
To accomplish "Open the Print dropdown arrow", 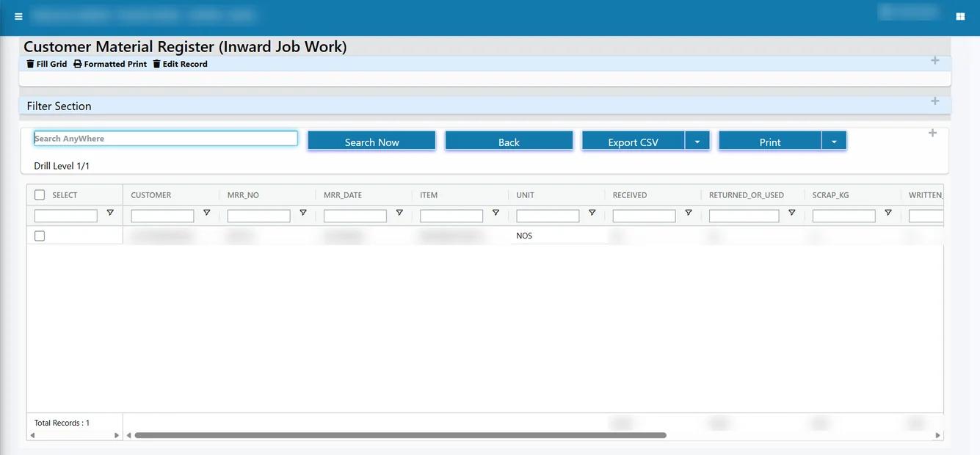I will click(834, 142).
